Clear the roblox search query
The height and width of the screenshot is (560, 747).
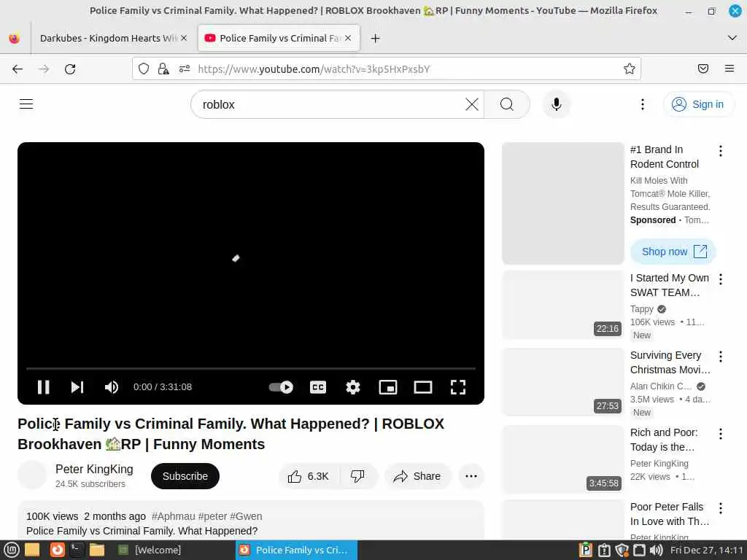click(x=472, y=104)
